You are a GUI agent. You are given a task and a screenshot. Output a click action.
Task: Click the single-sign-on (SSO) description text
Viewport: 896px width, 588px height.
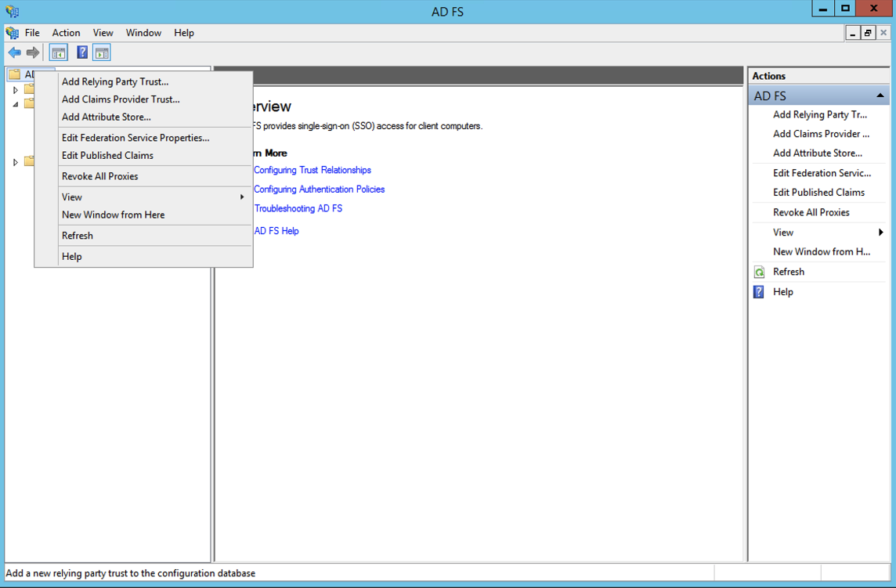click(x=368, y=126)
